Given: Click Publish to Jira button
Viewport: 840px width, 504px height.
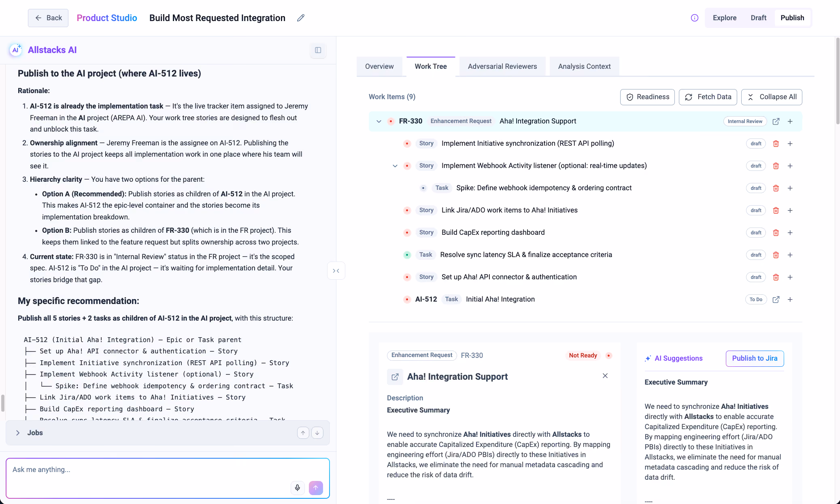Looking at the screenshot, I should click(755, 359).
